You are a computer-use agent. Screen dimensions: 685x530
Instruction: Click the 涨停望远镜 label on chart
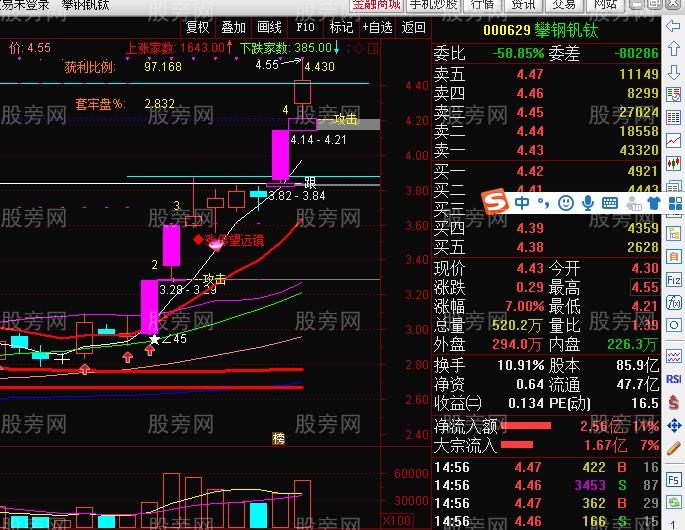pyautogui.click(x=234, y=240)
